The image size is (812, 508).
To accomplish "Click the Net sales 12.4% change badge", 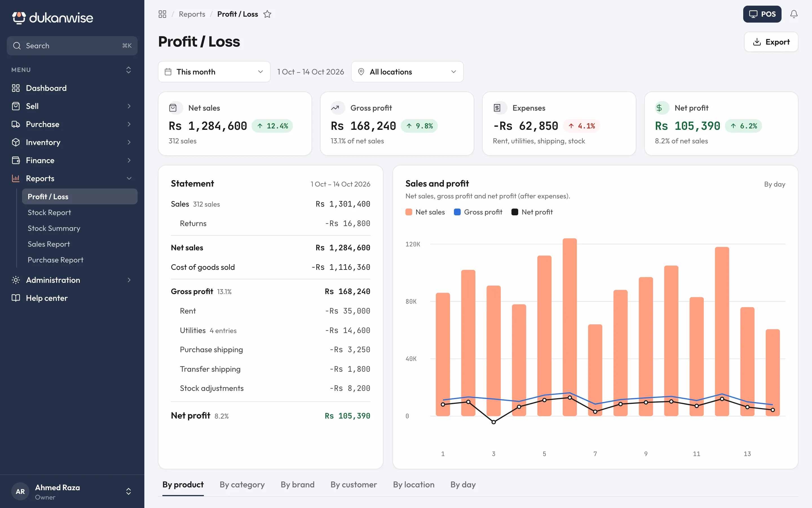I will (x=272, y=126).
